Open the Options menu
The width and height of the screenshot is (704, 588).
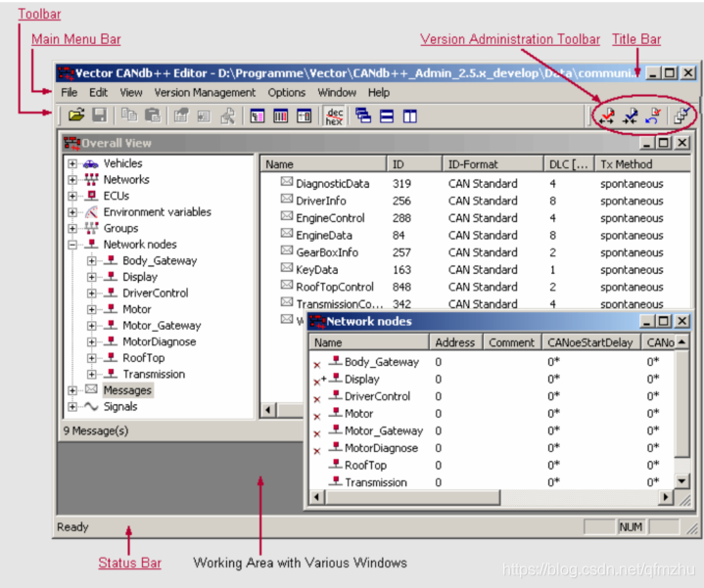coord(287,92)
